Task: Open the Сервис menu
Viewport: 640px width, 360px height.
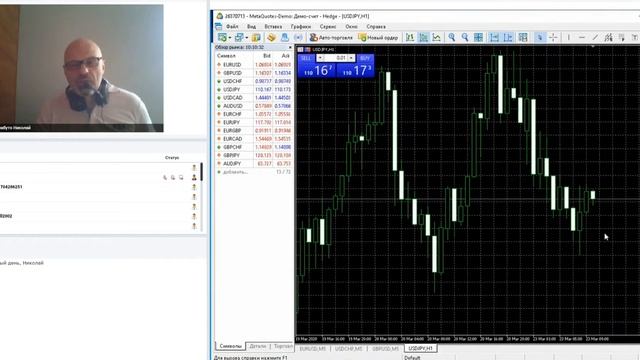Action: (328, 27)
